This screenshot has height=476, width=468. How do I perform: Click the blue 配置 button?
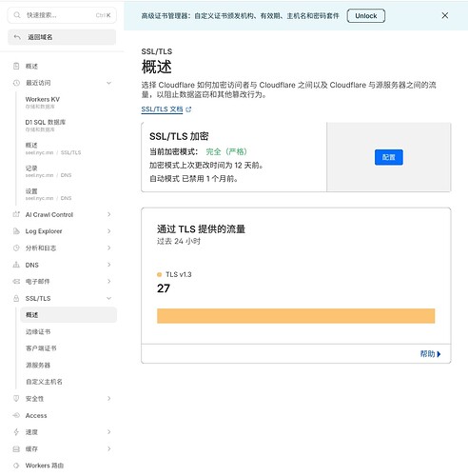pyautogui.click(x=389, y=157)
